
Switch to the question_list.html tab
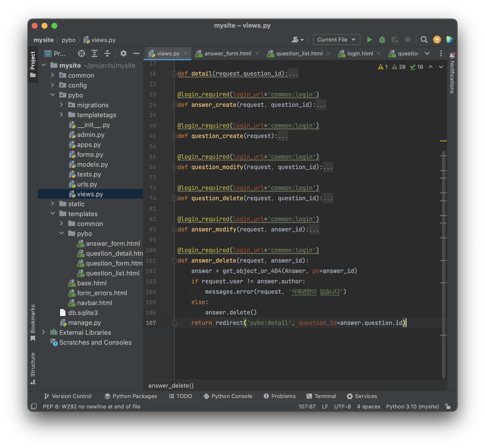pos(299,53)
